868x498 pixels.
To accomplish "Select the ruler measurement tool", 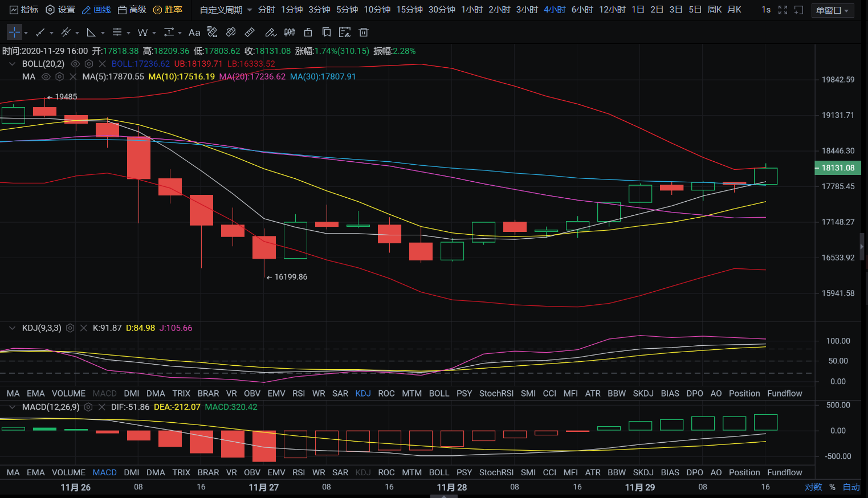I will point(250,32).
